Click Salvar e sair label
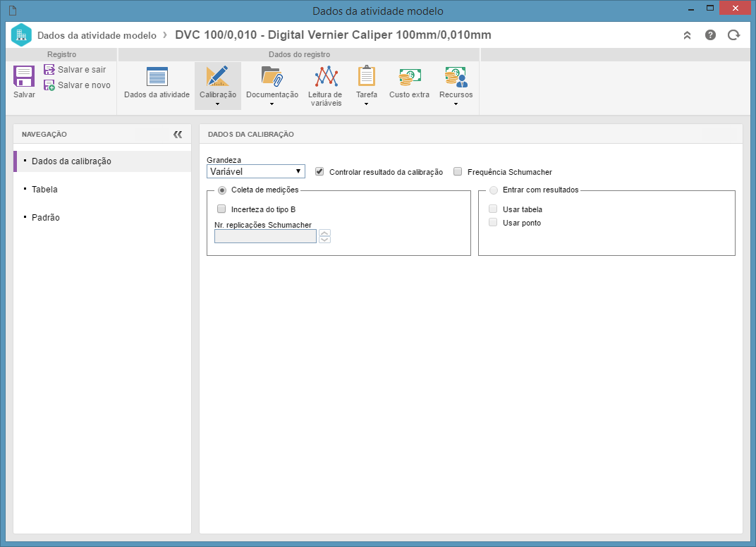 coord(82,69)
